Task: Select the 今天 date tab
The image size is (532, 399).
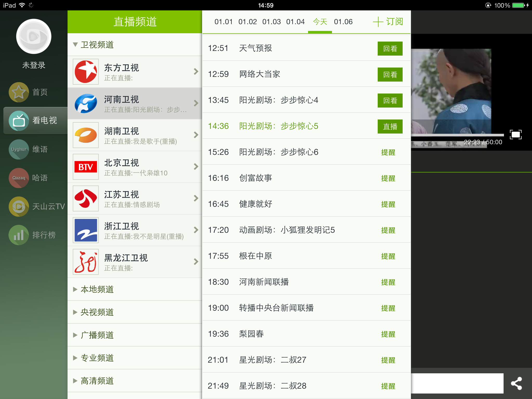Action: pyautogui.click(x=320, y=22)
